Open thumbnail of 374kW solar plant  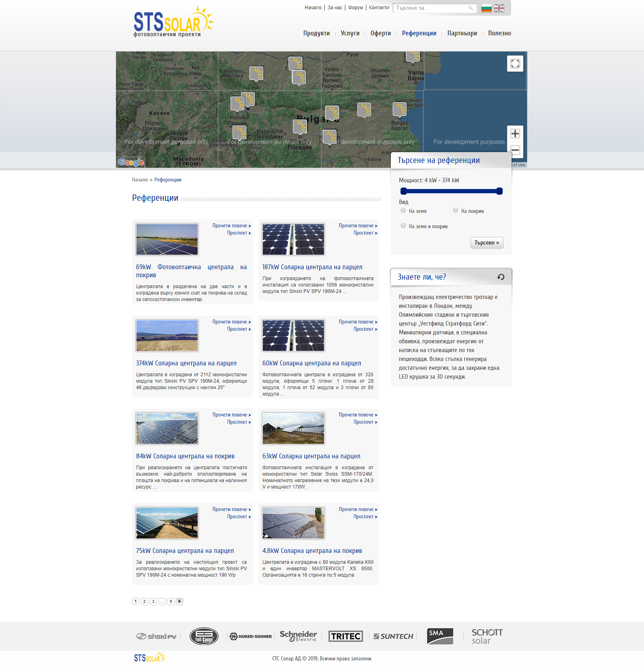click(167, 336)
